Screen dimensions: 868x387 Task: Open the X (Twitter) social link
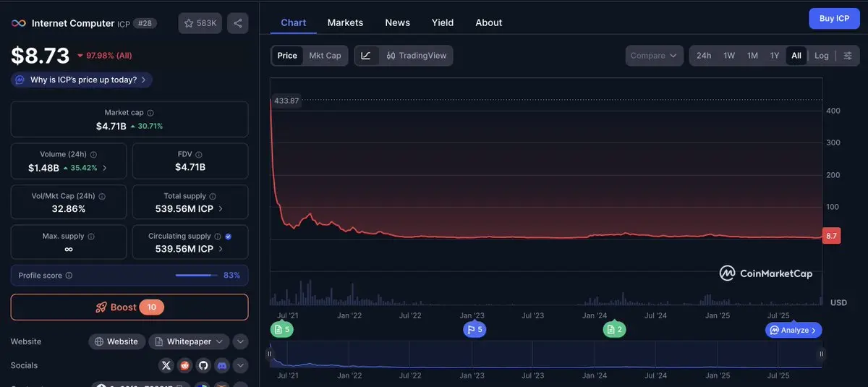pyautogui.click(x=166, y=365)
